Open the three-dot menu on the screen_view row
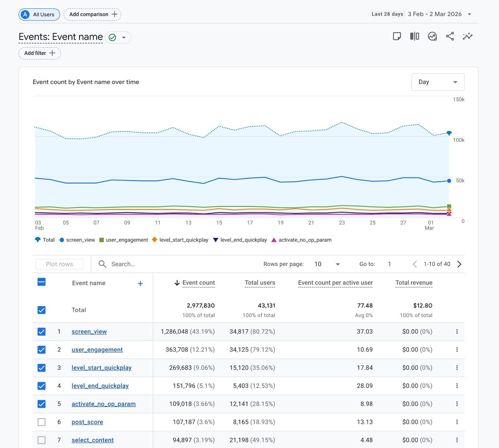The image size is (499, 448). [x=457, y=331]
